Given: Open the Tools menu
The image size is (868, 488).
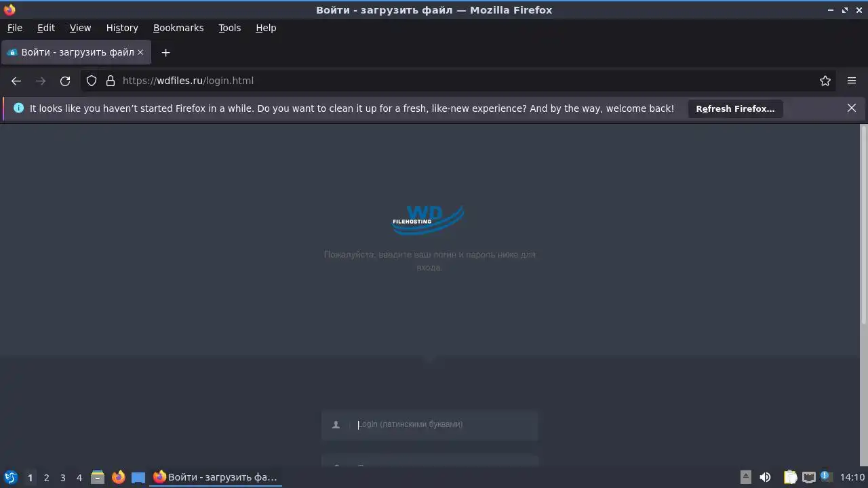Looking at the screenshot, I should coord(230,28).
